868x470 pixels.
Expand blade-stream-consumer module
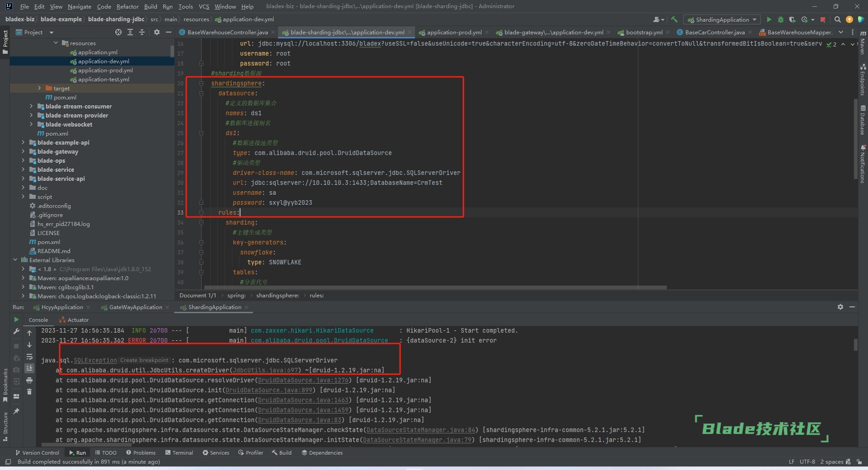coord(31,106)
